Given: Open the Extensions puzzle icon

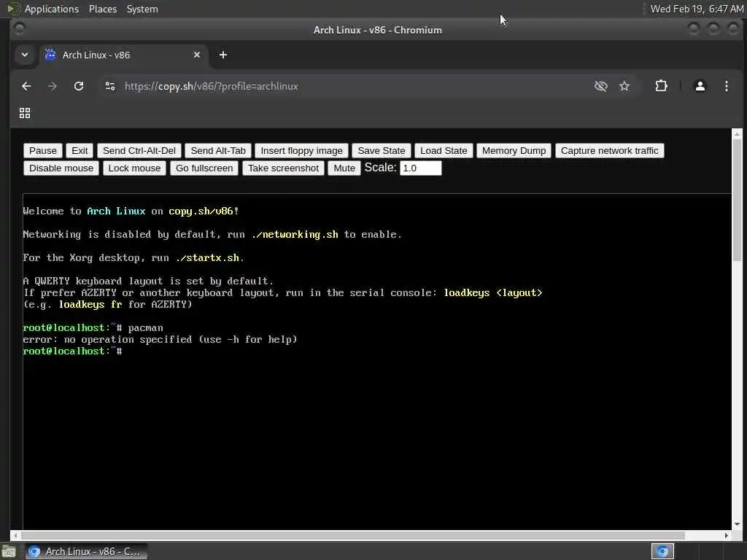Looking at the screenshot, I should pyautogui.click(x=661, y=86).
